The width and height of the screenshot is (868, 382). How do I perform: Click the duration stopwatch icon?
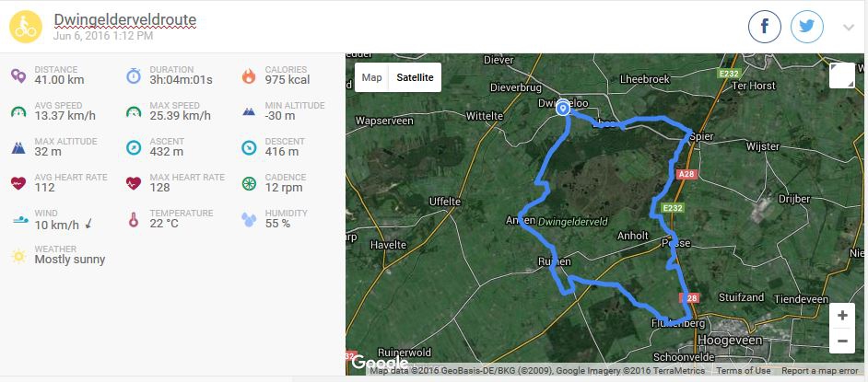click(134, 75)
